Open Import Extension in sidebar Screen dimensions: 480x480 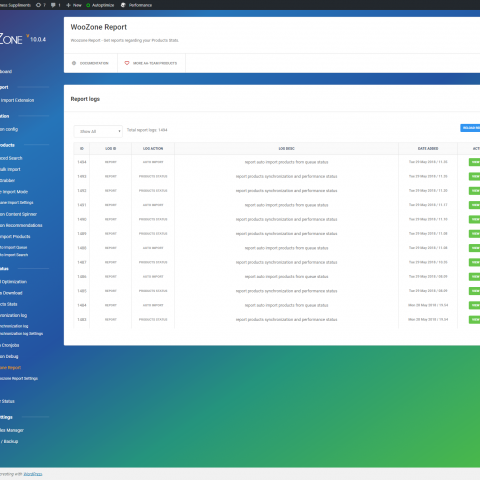[17, 100]
